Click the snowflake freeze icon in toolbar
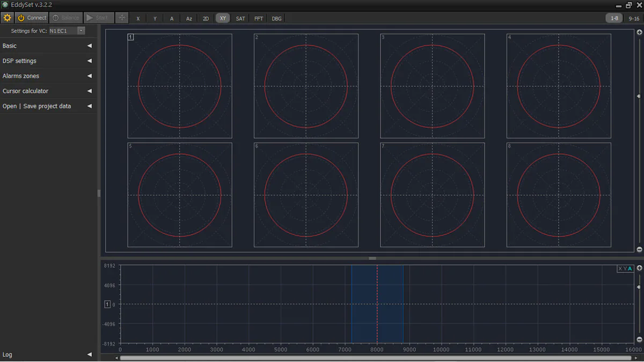644x362 pixels. tap(122, 18)
